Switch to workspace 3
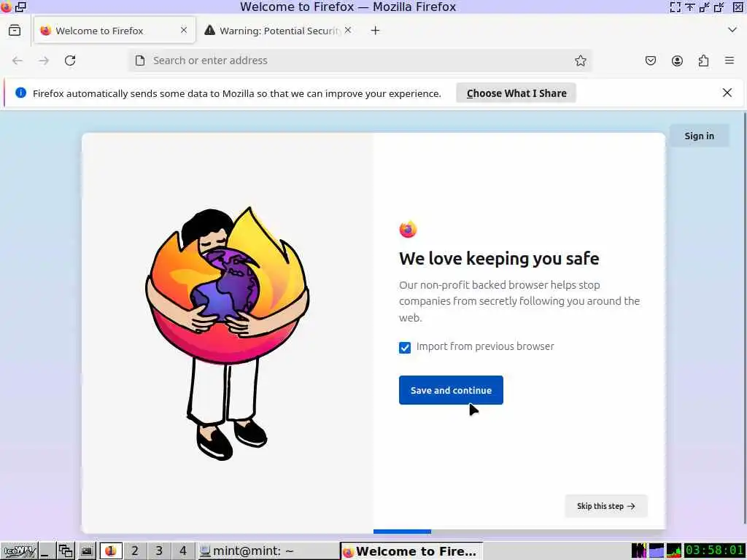Viewport: 747px width, 560px height. coord(159,551)
